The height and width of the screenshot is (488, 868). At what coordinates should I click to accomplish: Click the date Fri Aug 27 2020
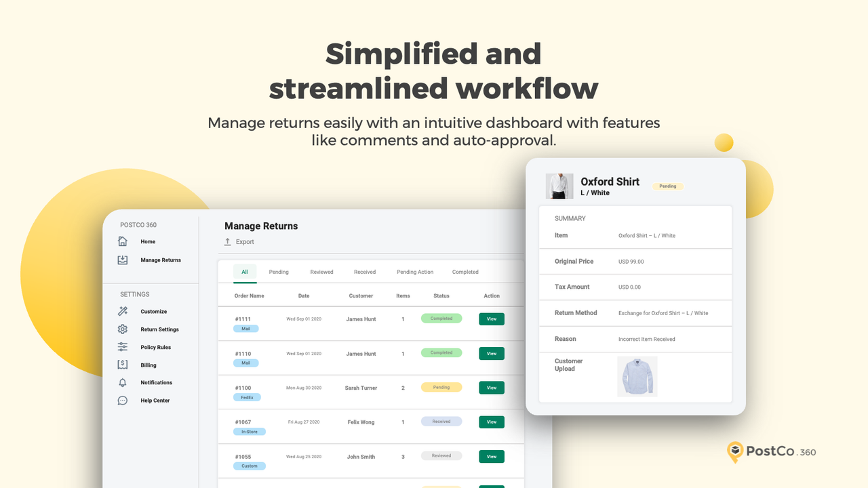coord(304,422)
